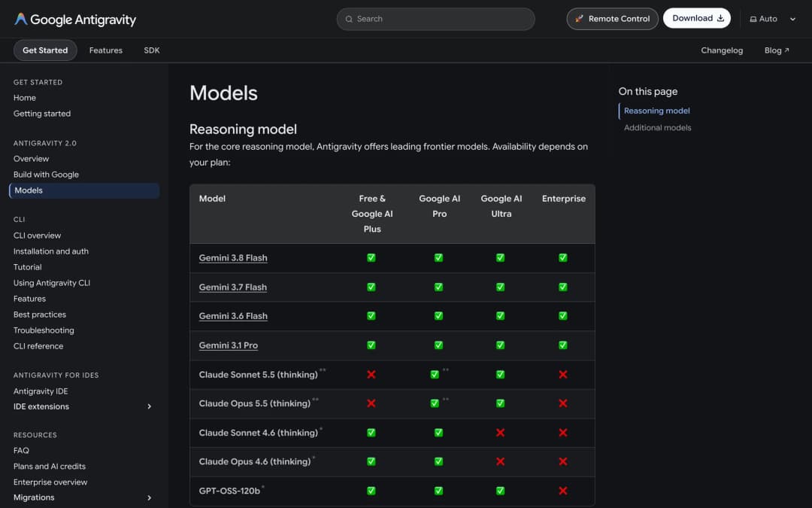Expand the IDE extensions submenu arrow
Screen dimensions: 812x508
click(x=149, y=406)
